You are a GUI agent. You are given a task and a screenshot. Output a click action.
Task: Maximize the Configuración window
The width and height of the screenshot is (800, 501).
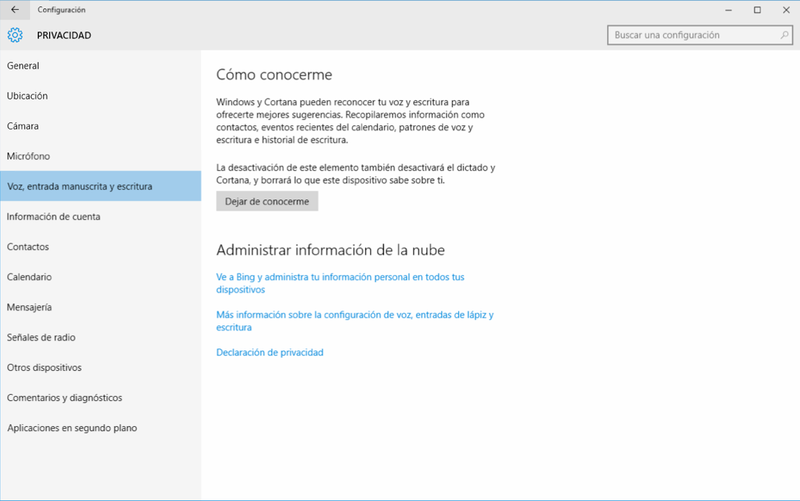[x=757, y=10]
